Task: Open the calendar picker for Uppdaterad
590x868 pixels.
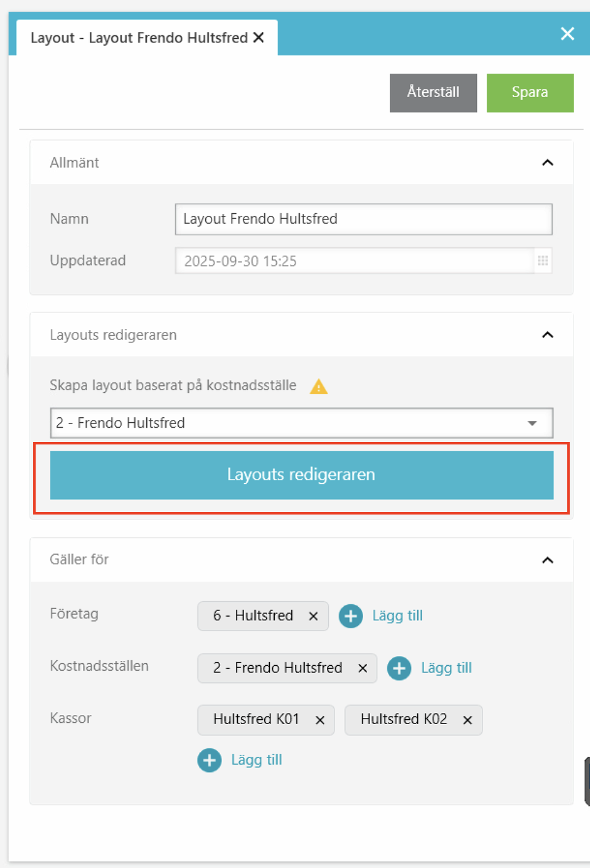Action: pos(543,261)
